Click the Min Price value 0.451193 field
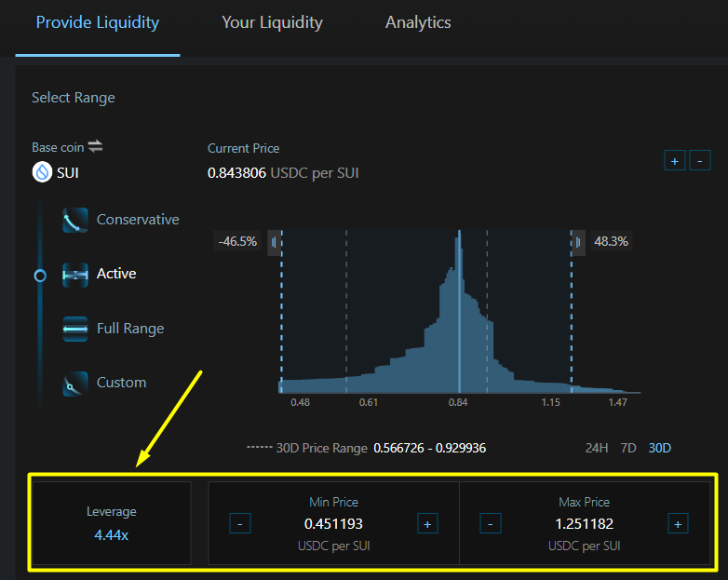The image size is (728, 580). (333, 523)
